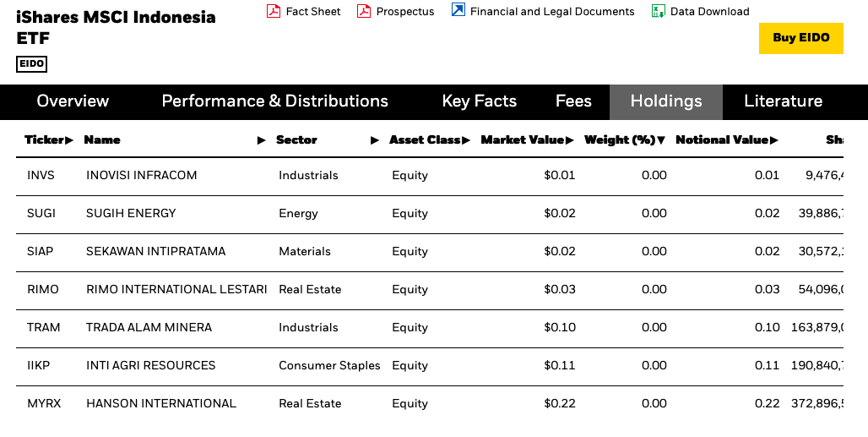Select the HANSON INTERNATIONAL row

tap(161, 404)
